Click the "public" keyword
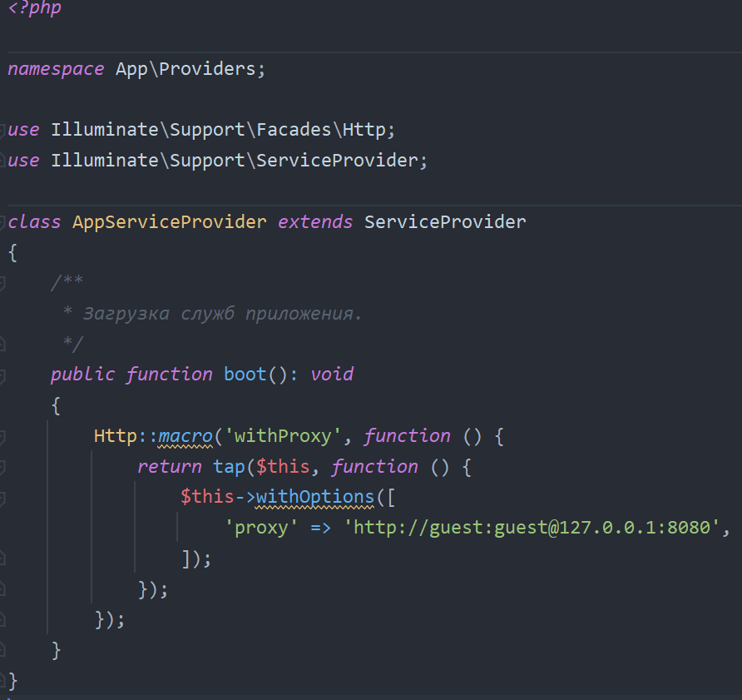Screen dimensions: 742x700 tap(83, 375)
